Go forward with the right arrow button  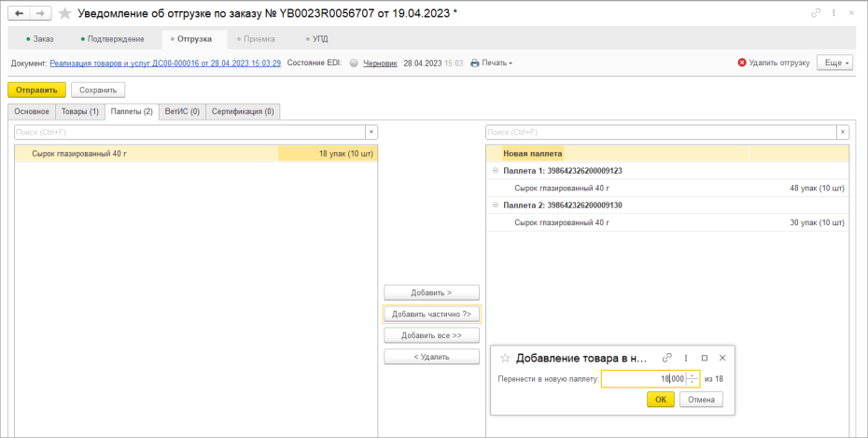pos(40,13)
